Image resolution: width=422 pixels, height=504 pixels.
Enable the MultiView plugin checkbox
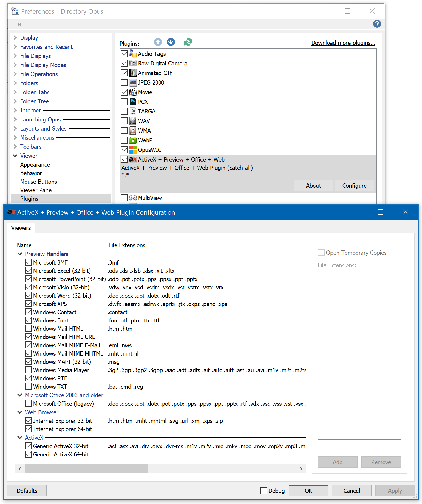(124, 198)
